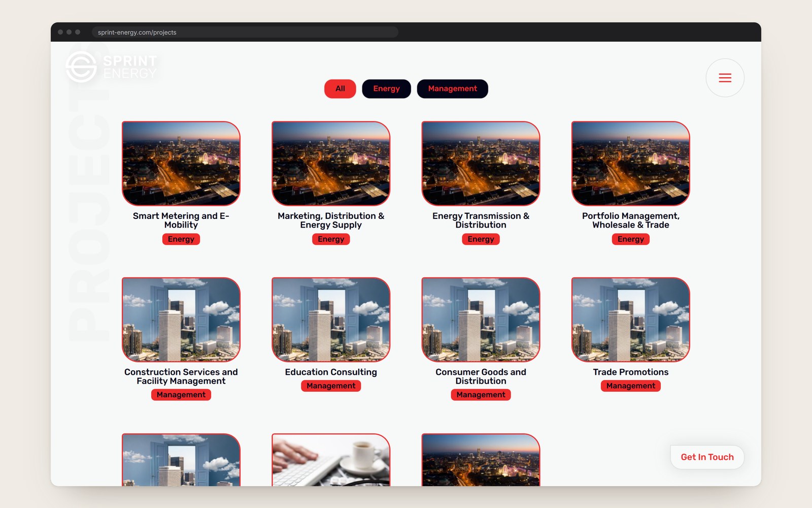Open Energy Transmission & Distribution image

click(x=481, y=164)
